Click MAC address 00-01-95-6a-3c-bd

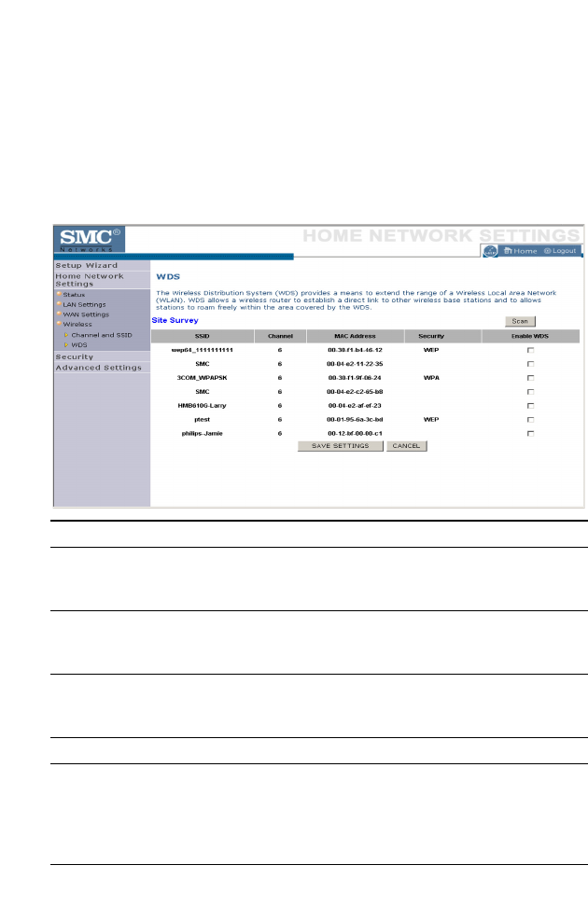point(355,419)
